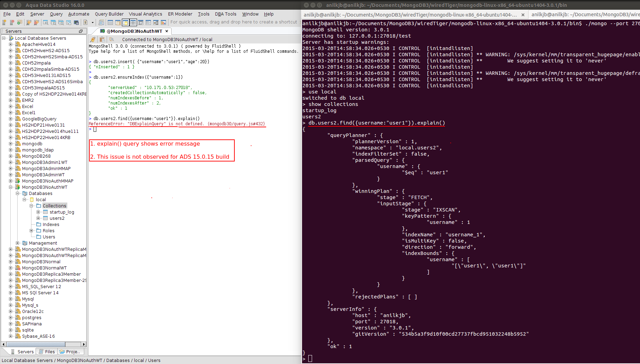Click the grid icon with green dot
The image size is (640, 364).
coord(20,22)
